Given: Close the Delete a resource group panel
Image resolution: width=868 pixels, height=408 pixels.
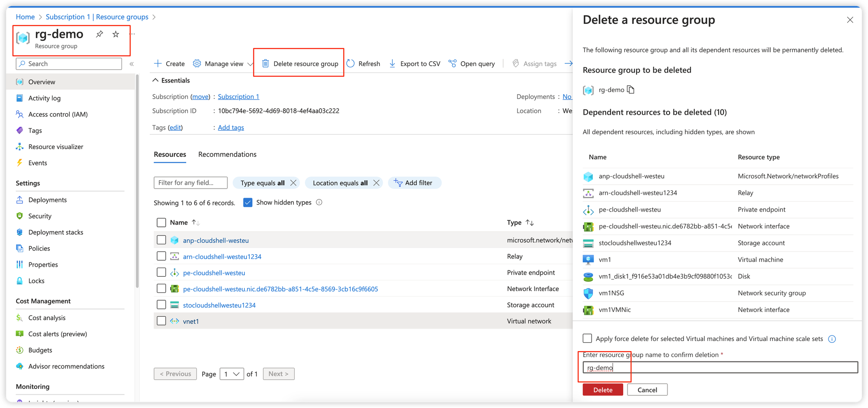Looking at the screenshot, I should [850, 20].
